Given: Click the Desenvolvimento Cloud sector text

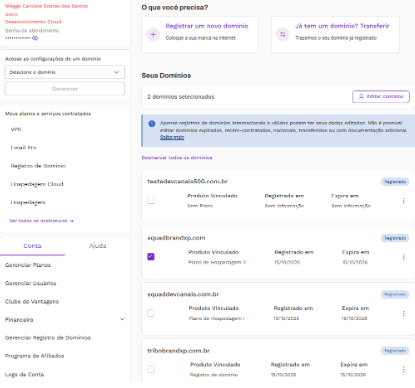Looking at the screenshot, I should 33,22.
